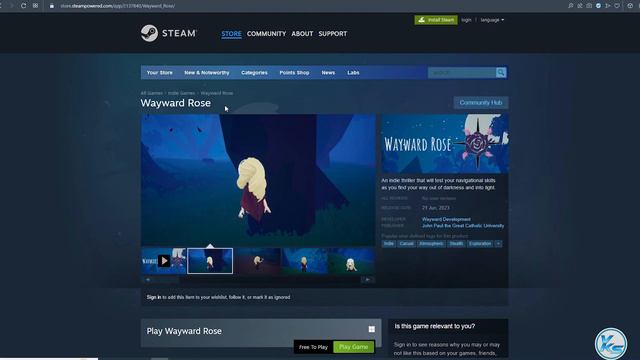Select the fifth screenshot thumbnail with green ground
Viewport: 640px width, 360px height.
click(x=351, y=261)
